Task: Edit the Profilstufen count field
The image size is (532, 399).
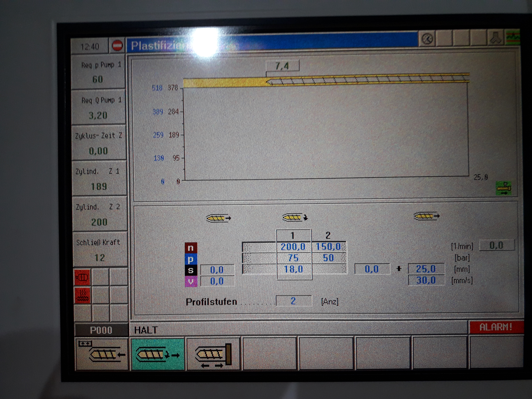Action: coord(293,301)
